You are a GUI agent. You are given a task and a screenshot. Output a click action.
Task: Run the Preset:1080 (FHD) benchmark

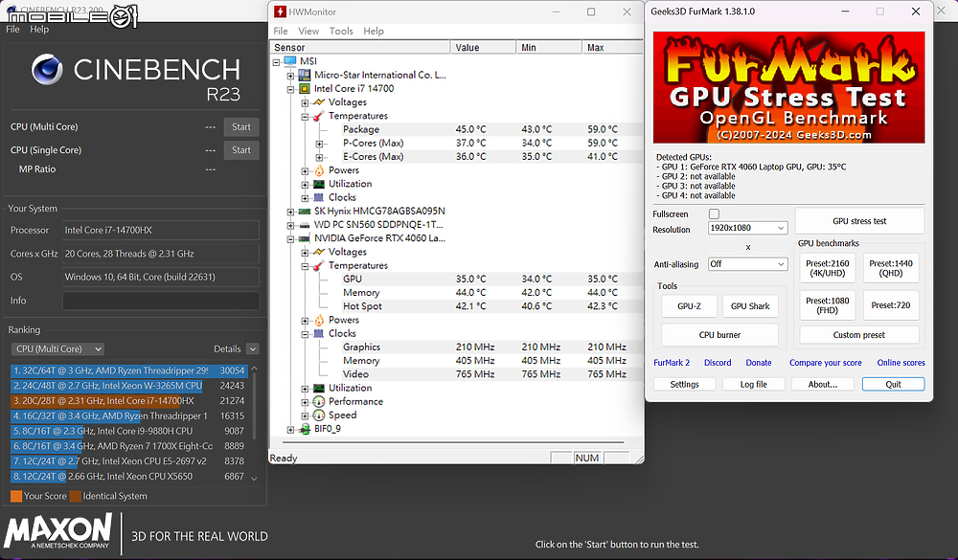[x=828, y=305]
